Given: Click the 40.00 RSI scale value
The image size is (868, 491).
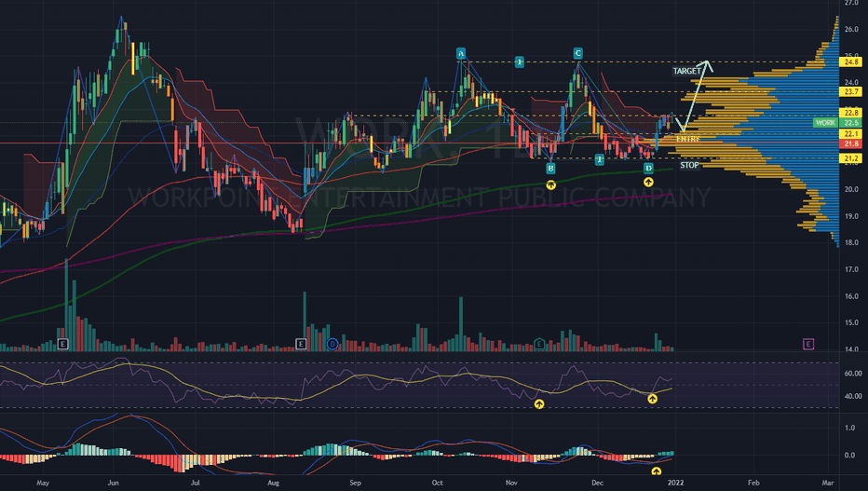Looking at the screenshot, I should pos(852,396).
